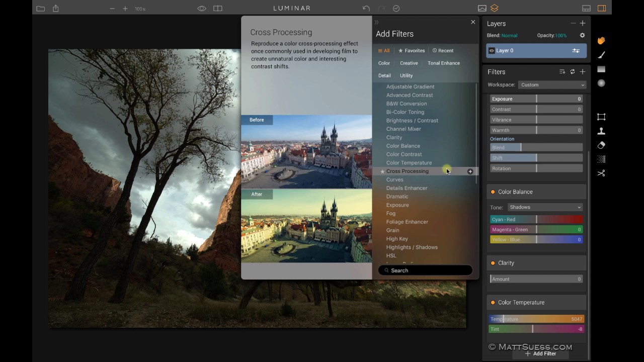644x362 pixels.
Task: Choose the Curves filter
Action: pos(394,180)
